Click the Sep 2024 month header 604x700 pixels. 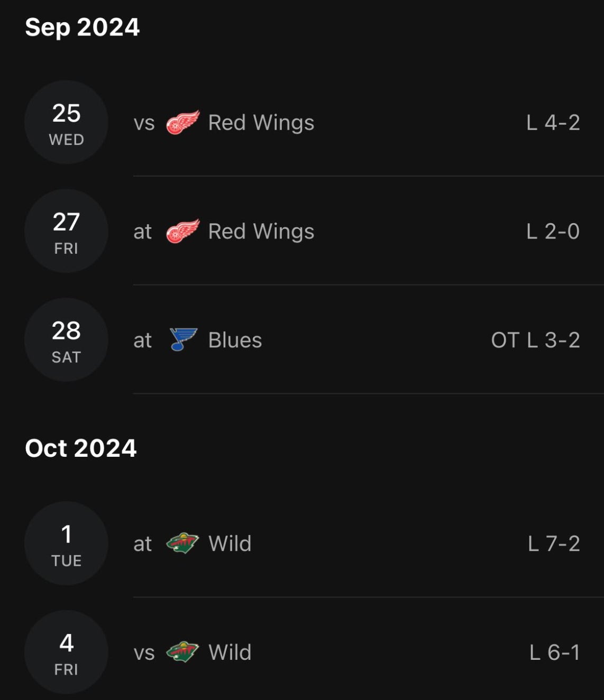82,27
